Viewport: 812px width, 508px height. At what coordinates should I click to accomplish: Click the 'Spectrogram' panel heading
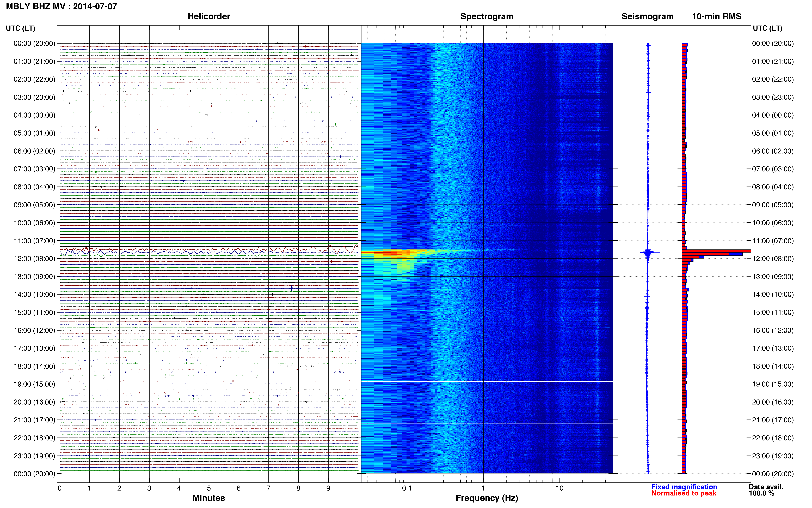pyautogui.click(x=487, y=16)
